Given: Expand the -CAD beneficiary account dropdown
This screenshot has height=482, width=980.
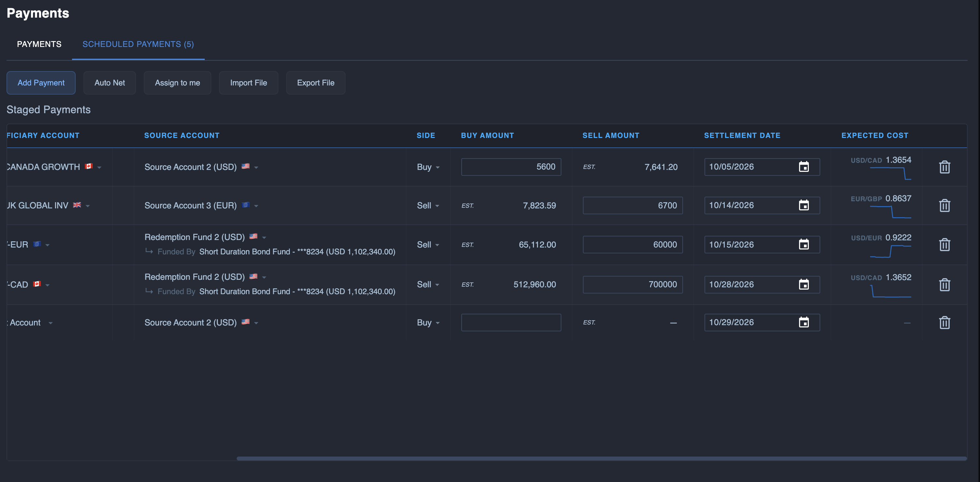Looking at the screenshot, I should (48, 285).
